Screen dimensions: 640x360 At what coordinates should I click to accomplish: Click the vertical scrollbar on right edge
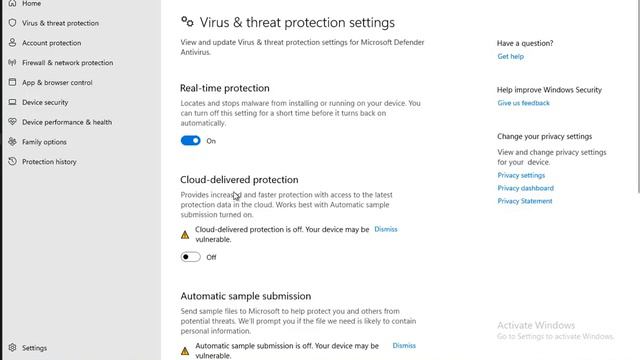point(638,96)
